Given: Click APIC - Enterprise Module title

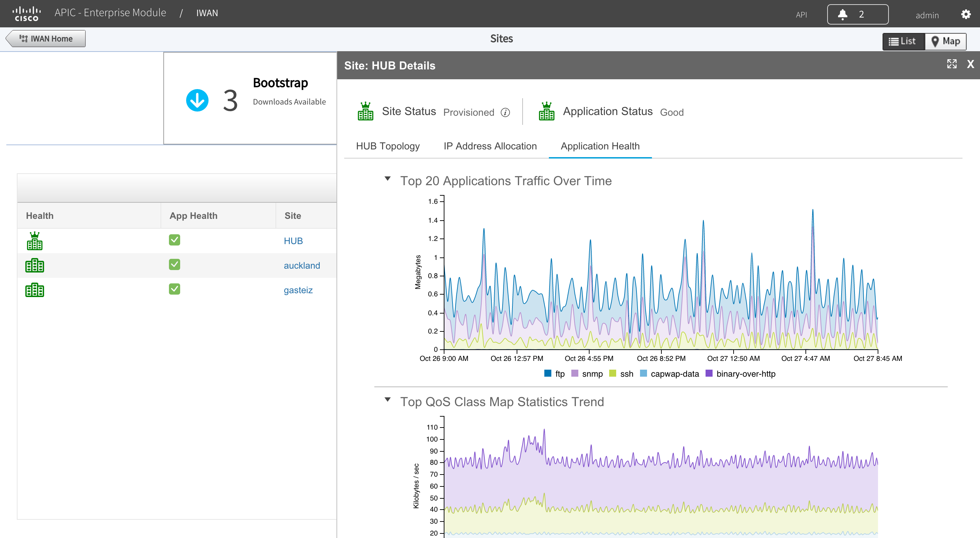Looking at the screenshot, I should point(110,13).
